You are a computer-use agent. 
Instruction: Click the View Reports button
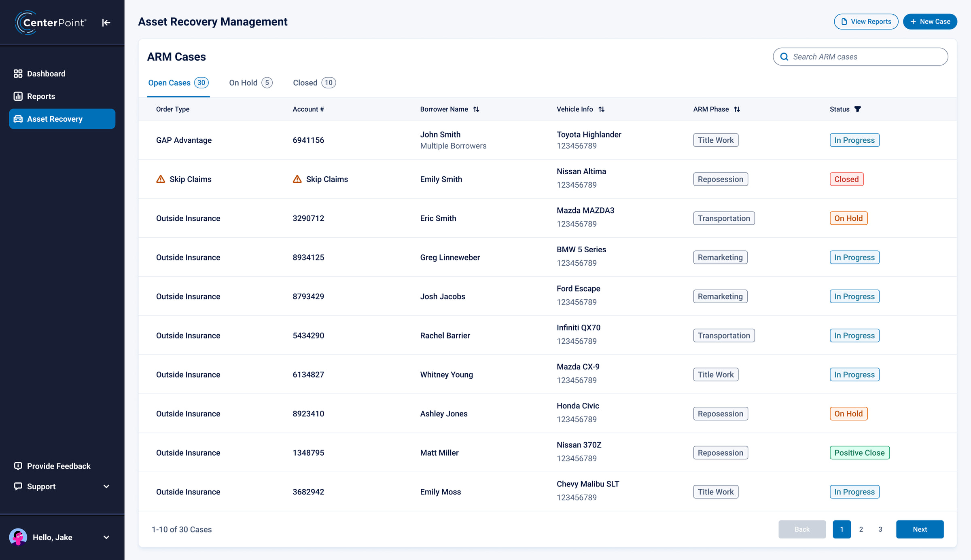[866, 21]
